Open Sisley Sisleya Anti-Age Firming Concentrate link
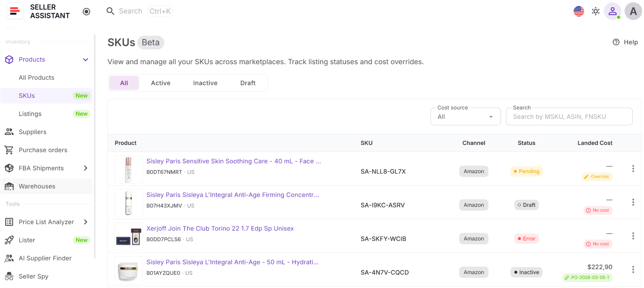 [233, 195]
